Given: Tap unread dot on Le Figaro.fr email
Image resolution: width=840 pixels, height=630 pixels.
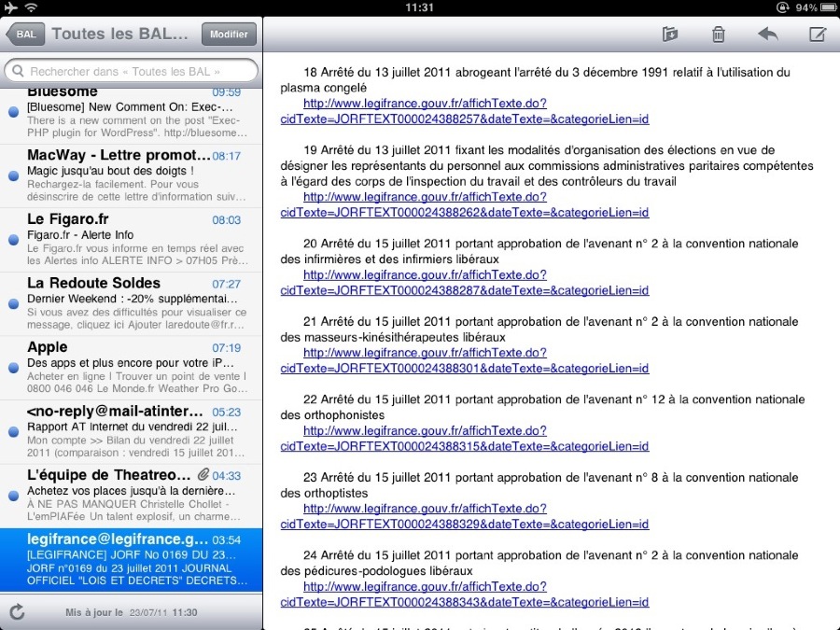Looking at the screenshot, I should pos(13,240).
